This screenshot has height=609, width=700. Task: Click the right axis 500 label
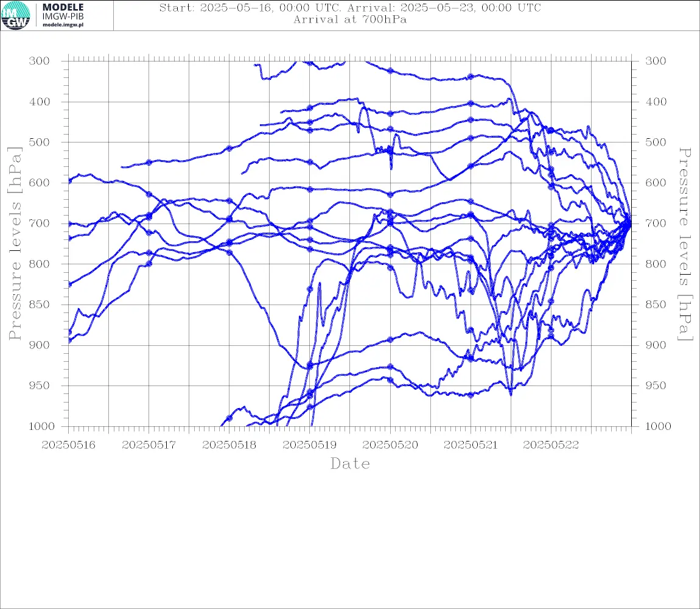tap(656, 142)
